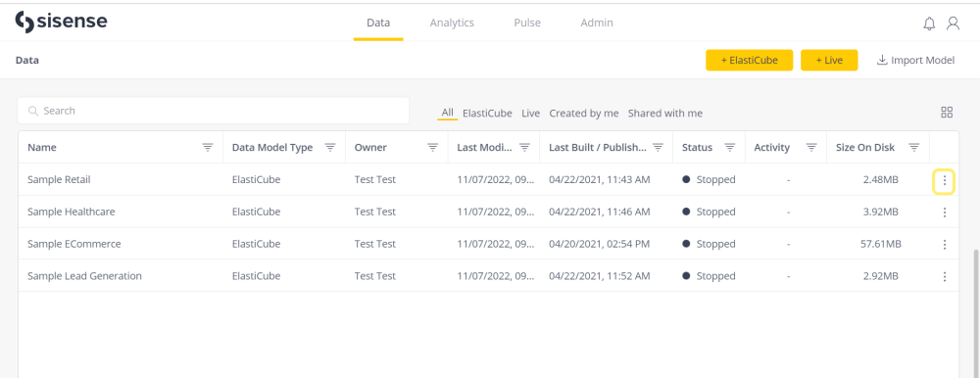Click the Data breadcrumb label
The height and width of the screenshot is (378, 980).
click(27, 60)
